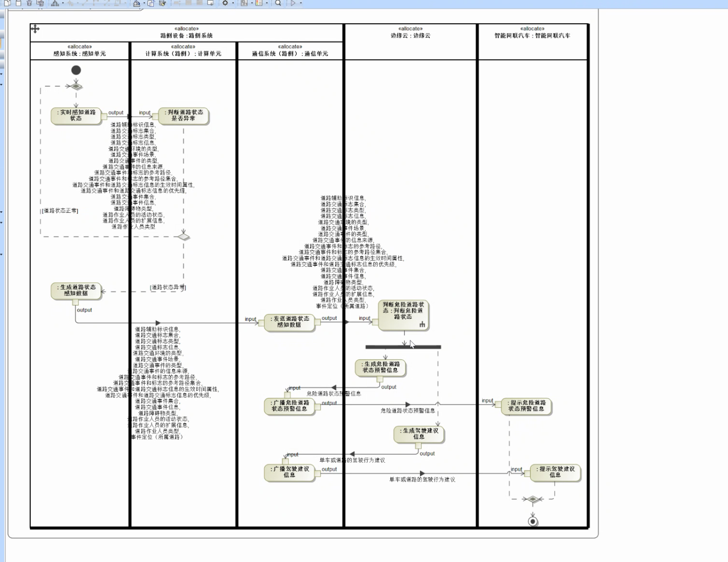Select the black fork bar under 判断危险道路状态

tap(403, 347)
